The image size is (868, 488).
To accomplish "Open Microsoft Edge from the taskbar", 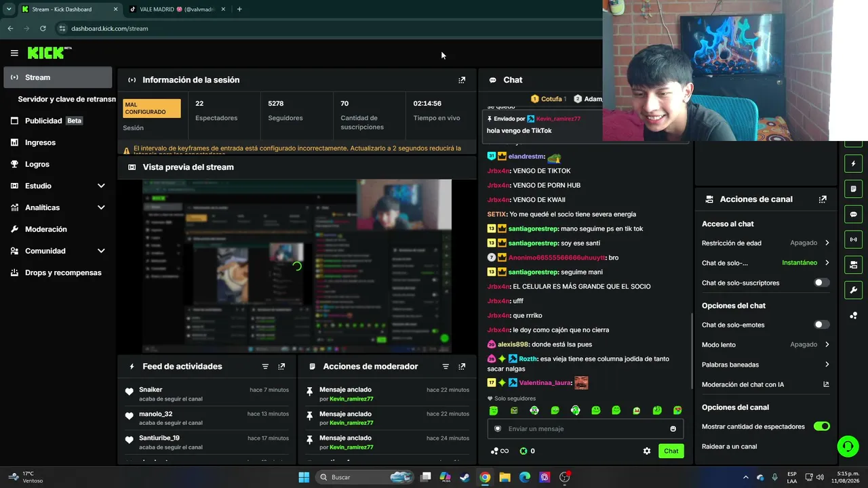I will 525,477.
